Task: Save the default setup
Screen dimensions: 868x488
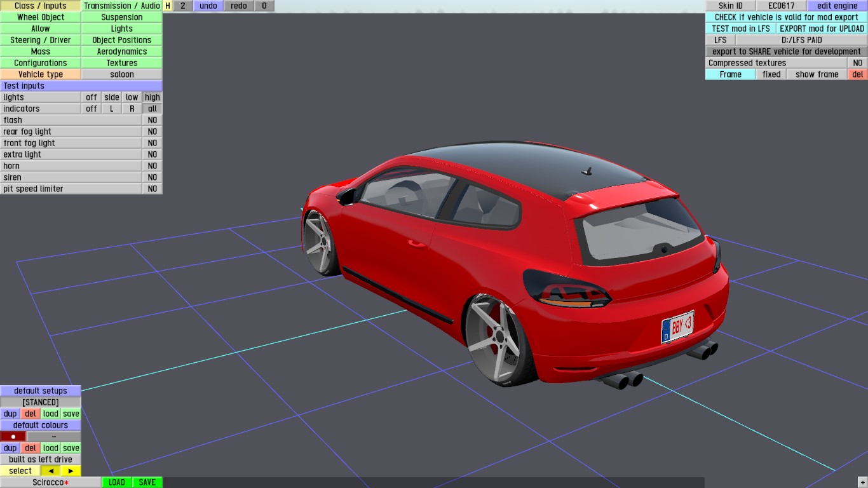Action: (71, 414)
